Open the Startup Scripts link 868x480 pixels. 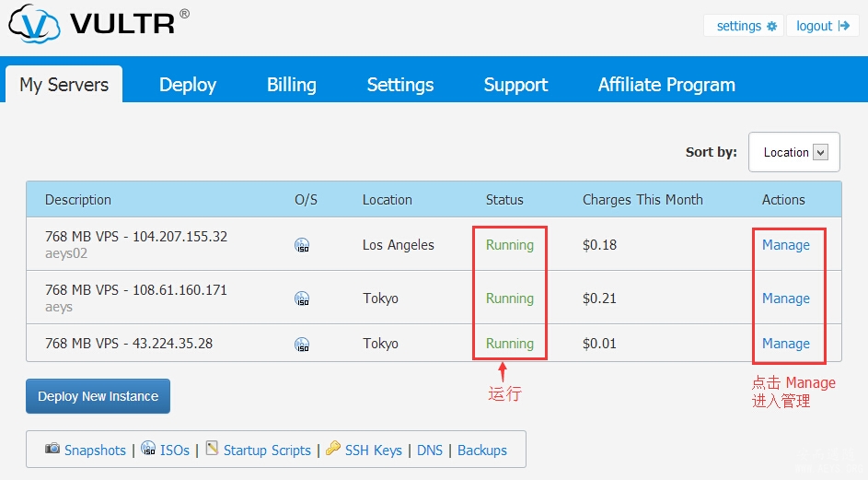[x=267, y=451]
